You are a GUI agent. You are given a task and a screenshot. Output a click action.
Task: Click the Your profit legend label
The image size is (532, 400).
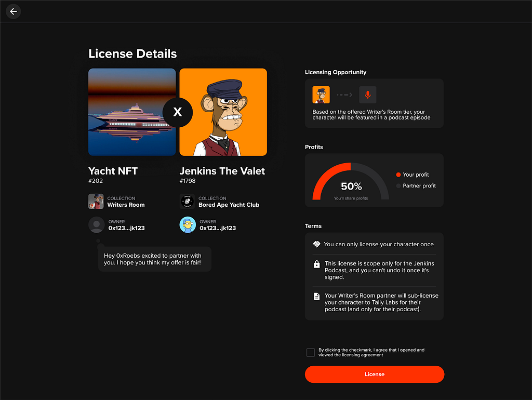pos(416,175)
